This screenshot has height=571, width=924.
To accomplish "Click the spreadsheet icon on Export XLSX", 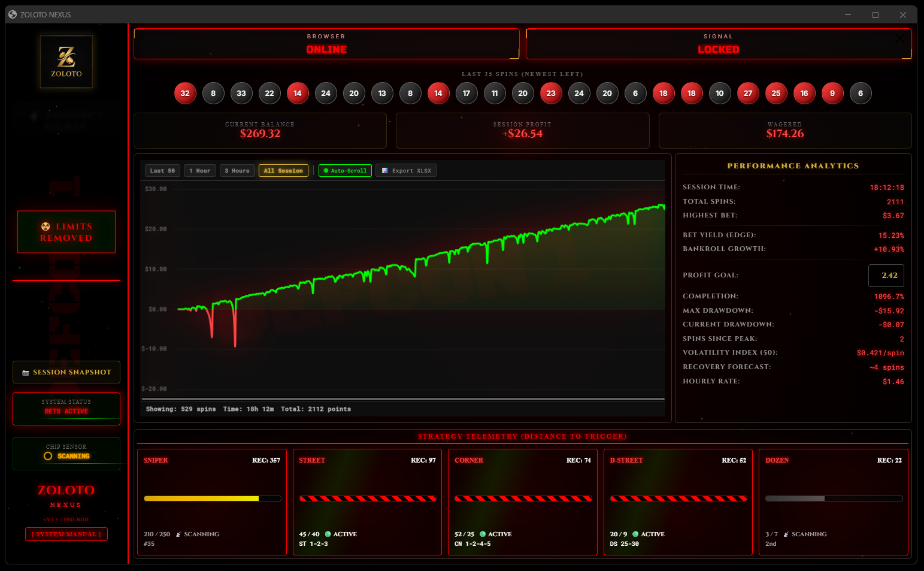I will pos(385,170).
